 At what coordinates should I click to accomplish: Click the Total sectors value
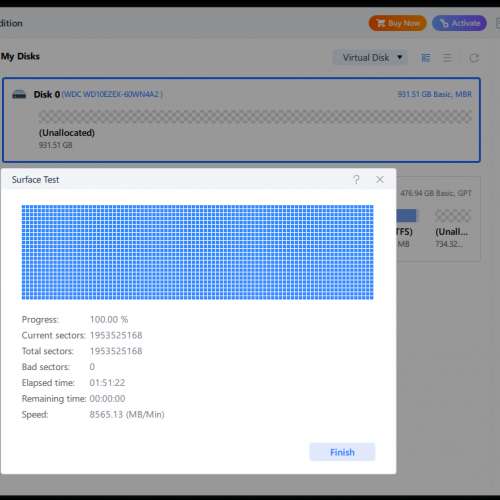click(x=116, y=351)
